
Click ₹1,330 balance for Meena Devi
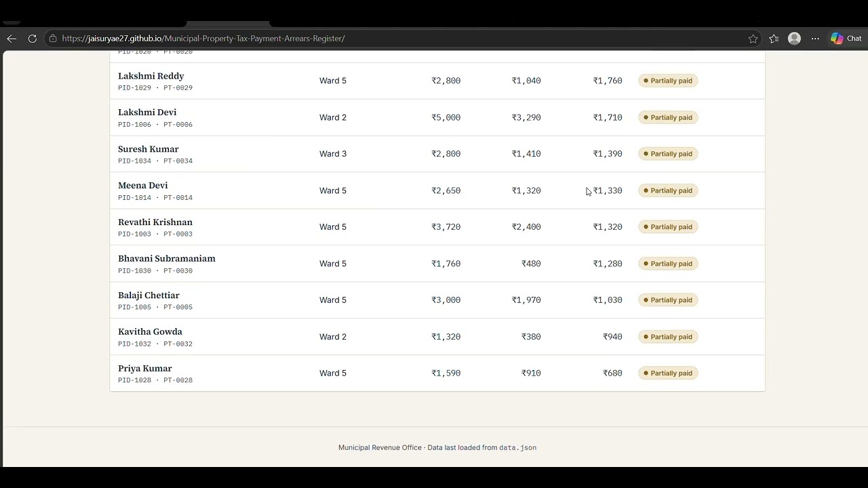coord(608,190)
